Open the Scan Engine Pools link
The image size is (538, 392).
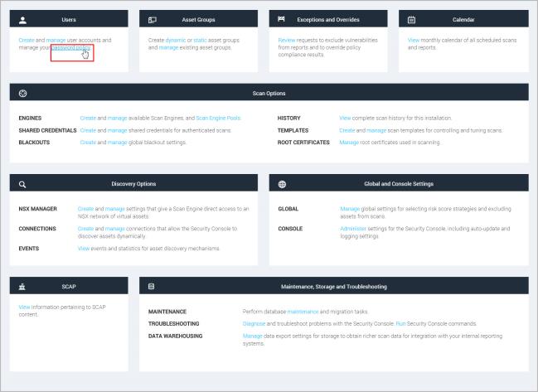[219, 118]
